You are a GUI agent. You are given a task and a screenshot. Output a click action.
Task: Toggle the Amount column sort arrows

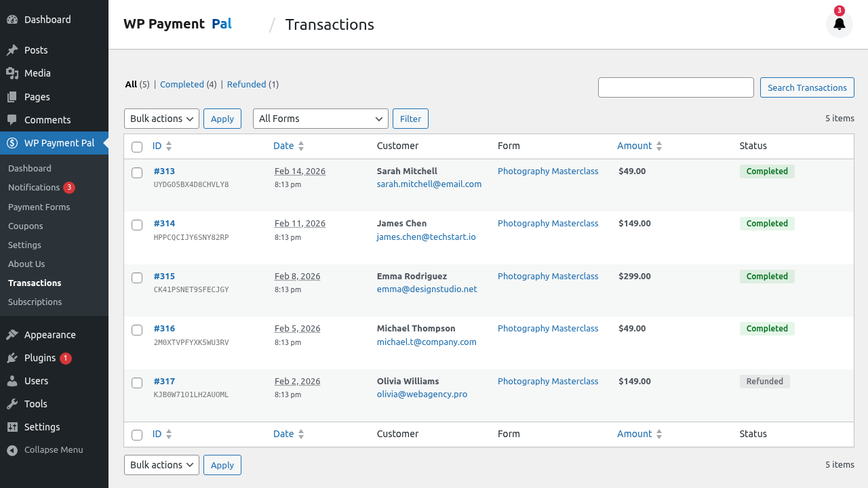pyautogui.click(x=657, y=146)
